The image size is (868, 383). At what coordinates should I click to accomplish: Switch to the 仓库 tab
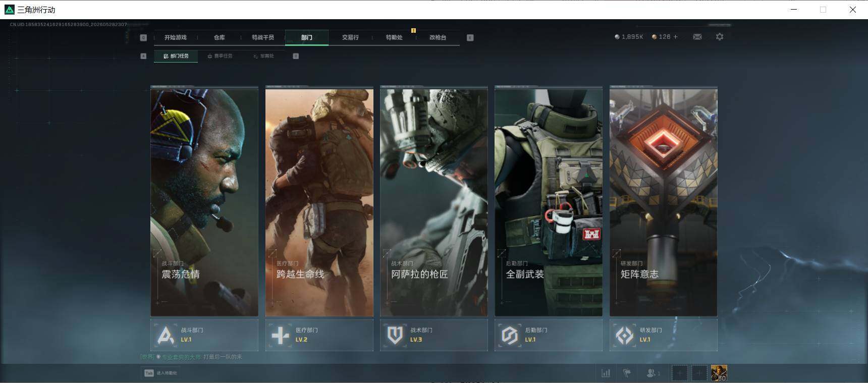coord(219,37)
